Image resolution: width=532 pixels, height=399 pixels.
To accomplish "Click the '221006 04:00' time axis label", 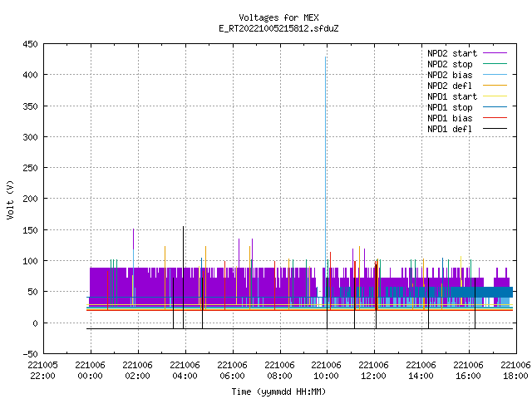I will coord(185,371).
